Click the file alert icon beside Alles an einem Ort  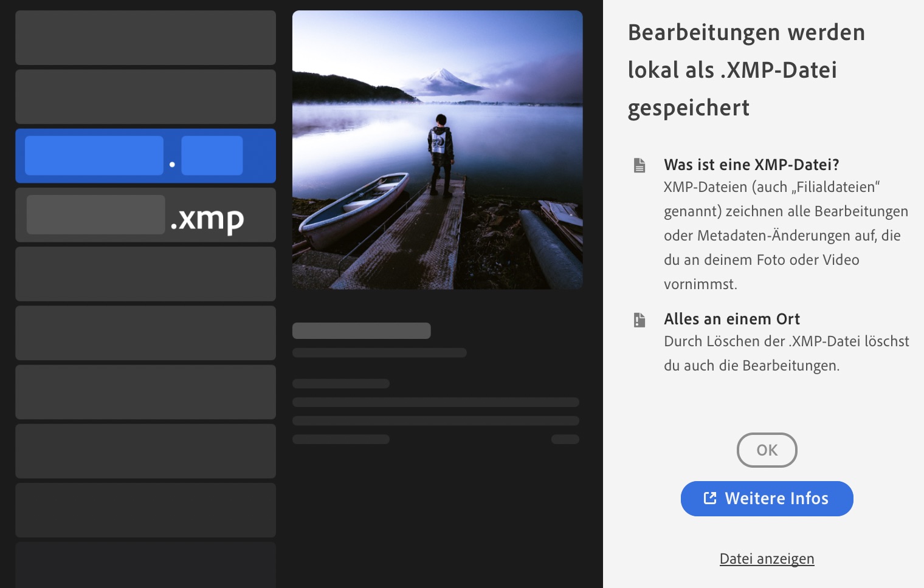(640, 320)
